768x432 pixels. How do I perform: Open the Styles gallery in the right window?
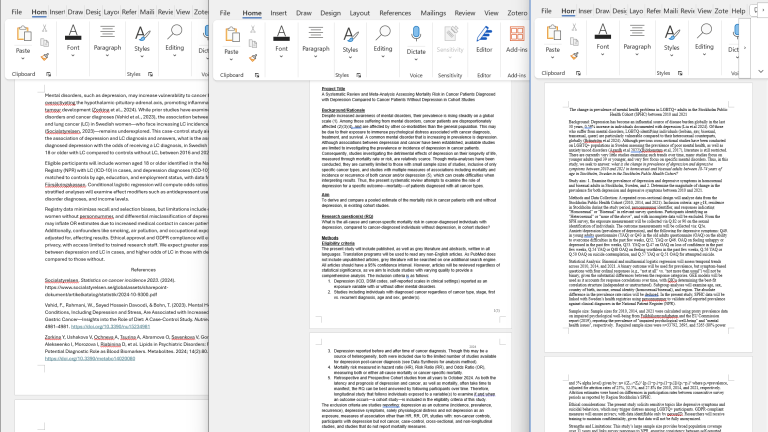(671, 40)
